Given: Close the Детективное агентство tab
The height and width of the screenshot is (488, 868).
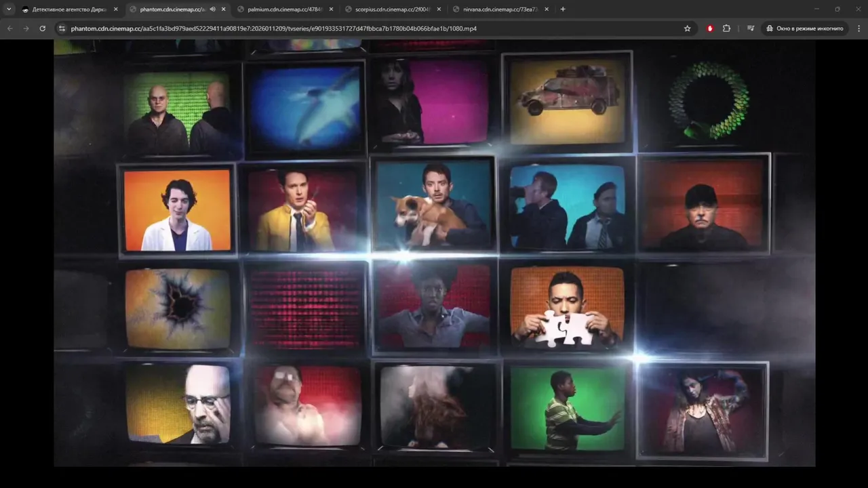Looking at the screenshot, I should coord(115,9).
